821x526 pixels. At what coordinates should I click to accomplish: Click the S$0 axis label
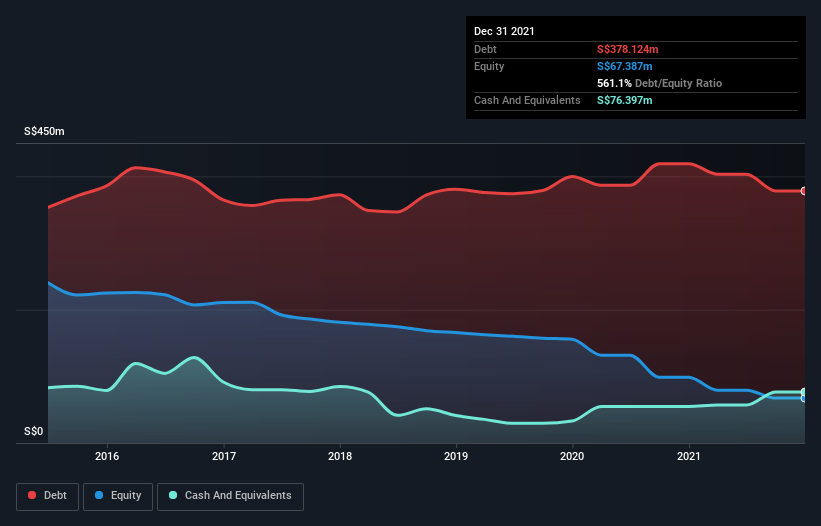pos(34,432)
